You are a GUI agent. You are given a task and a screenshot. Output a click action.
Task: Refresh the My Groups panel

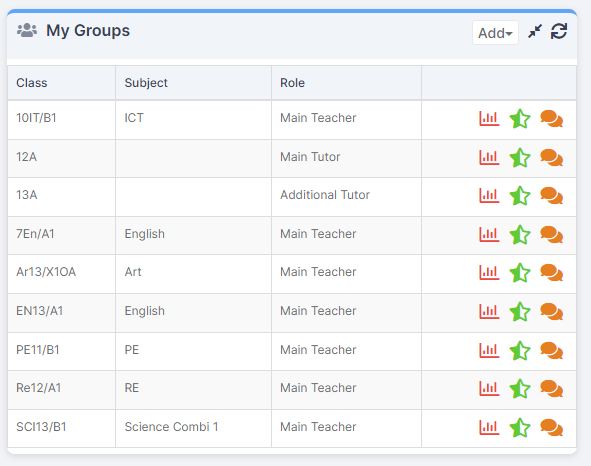559,31
